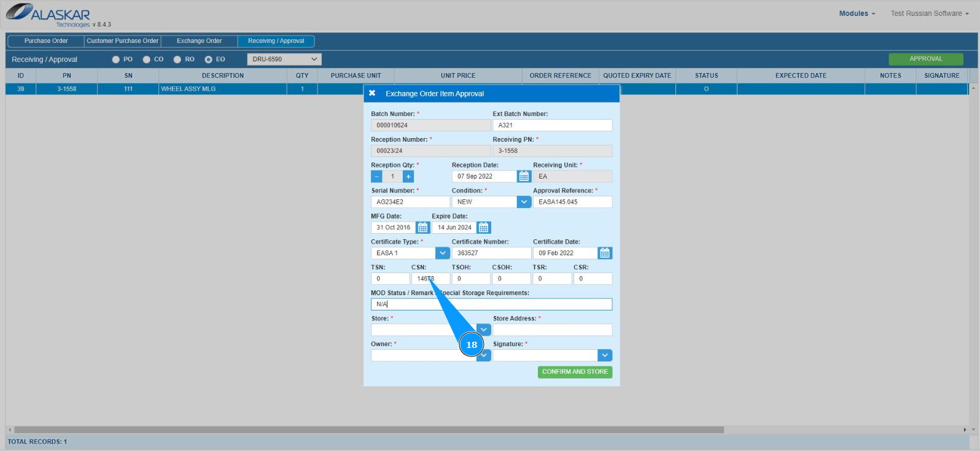Open the Certificate Date calendar picker

pyautogui.click(x=605, y=253)
